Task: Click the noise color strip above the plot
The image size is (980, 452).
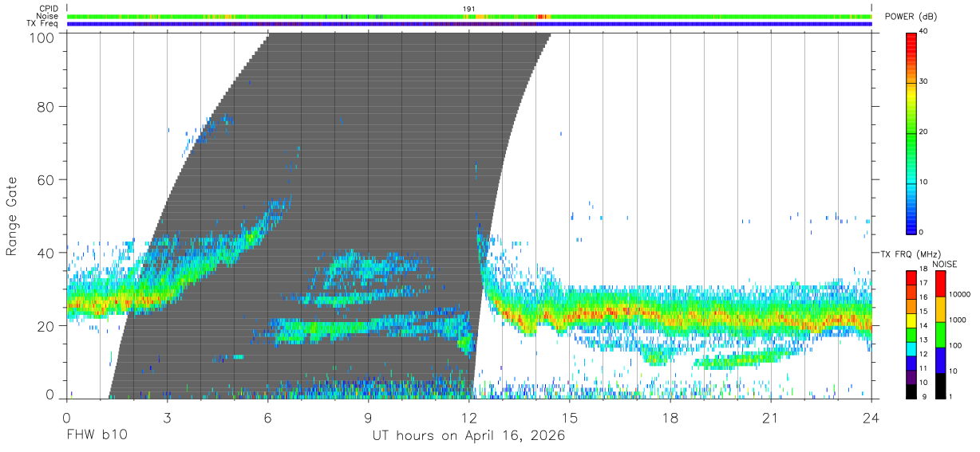Action: coord(469,16)
